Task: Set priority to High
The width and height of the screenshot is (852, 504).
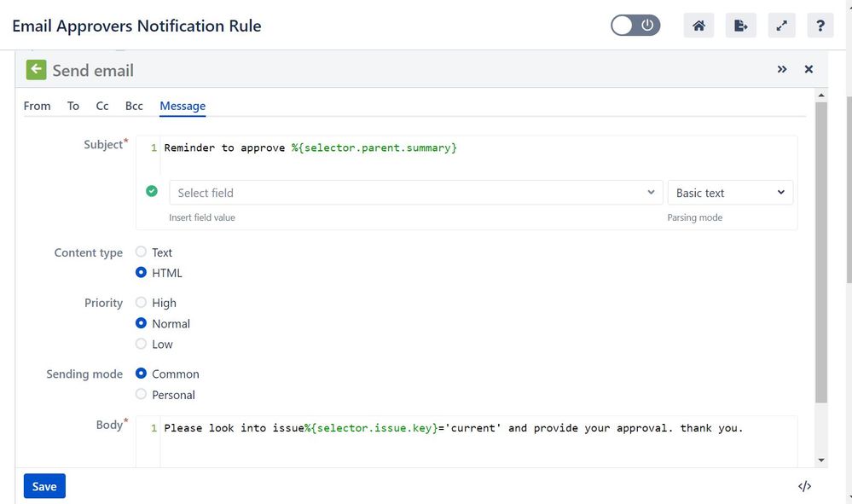Action: [x=141, y=302]
